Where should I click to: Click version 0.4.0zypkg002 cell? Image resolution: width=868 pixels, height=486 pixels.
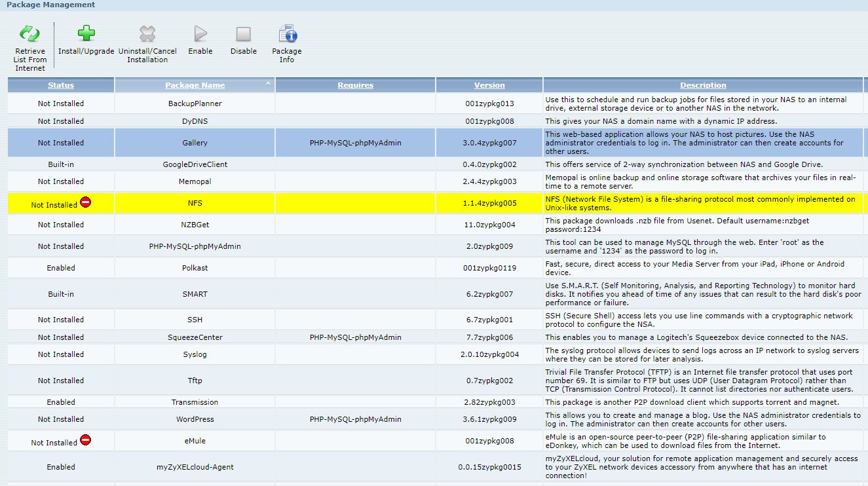[489, 164]
